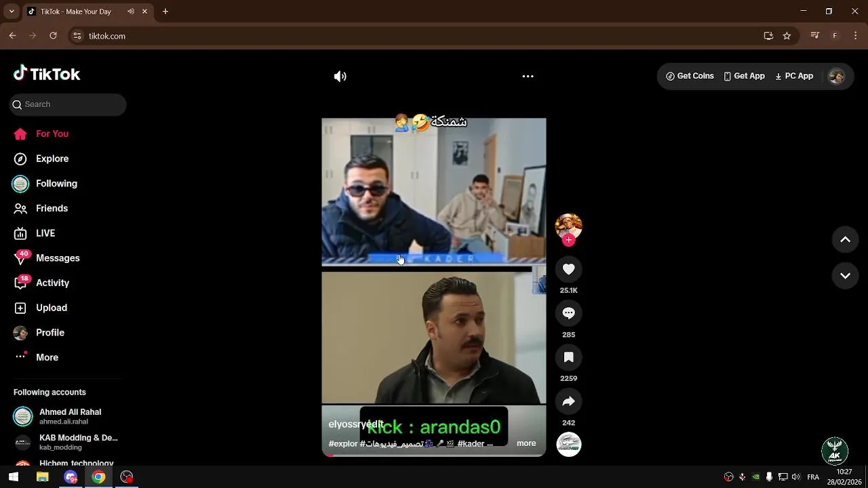
Task: Click the FRA language indicator
Action: (813, 477)
